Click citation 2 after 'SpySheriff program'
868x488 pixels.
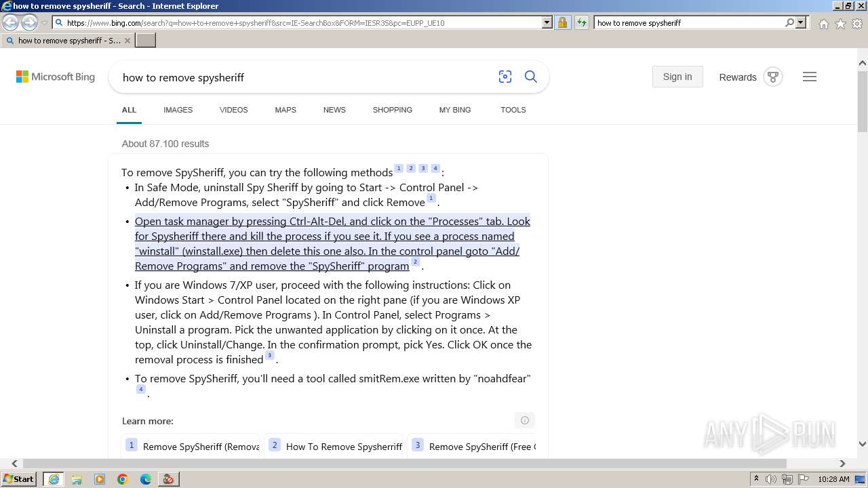[416, 262]
